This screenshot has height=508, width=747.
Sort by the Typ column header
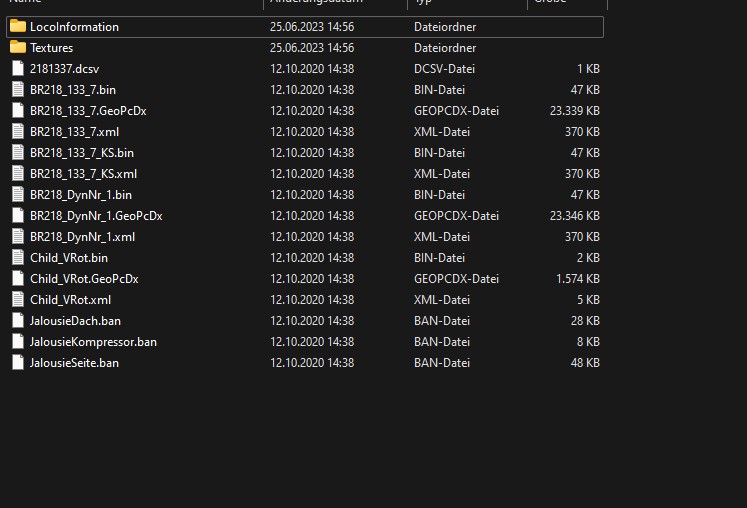click(x=422, y=3)
